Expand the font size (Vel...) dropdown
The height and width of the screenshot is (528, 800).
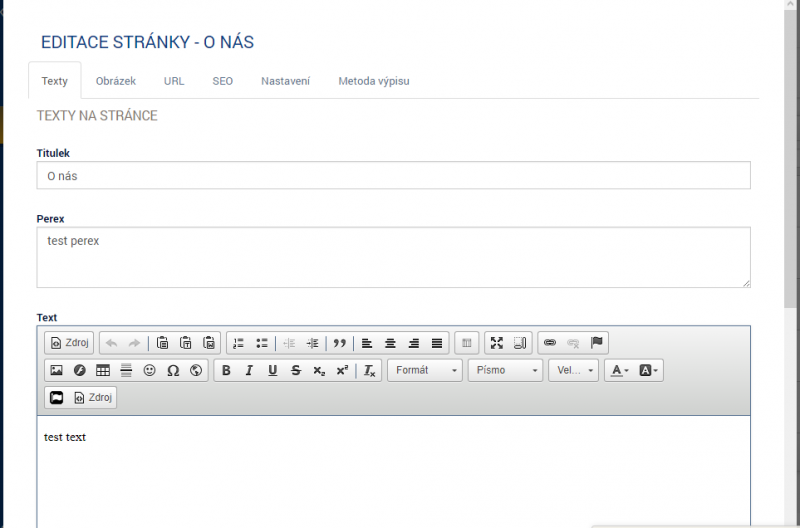[x=573, y=370]
